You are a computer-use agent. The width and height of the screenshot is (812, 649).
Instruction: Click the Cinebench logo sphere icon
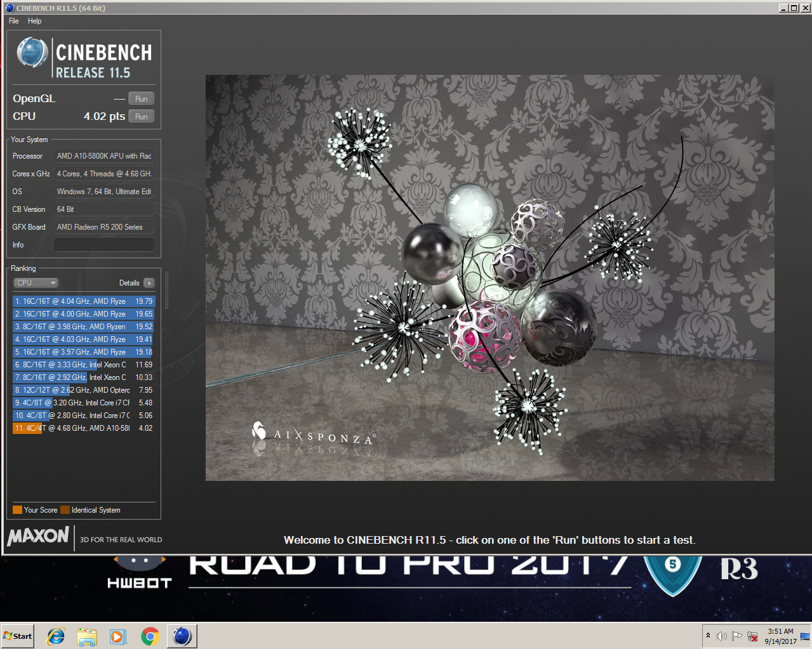click(x=32, y=53)
